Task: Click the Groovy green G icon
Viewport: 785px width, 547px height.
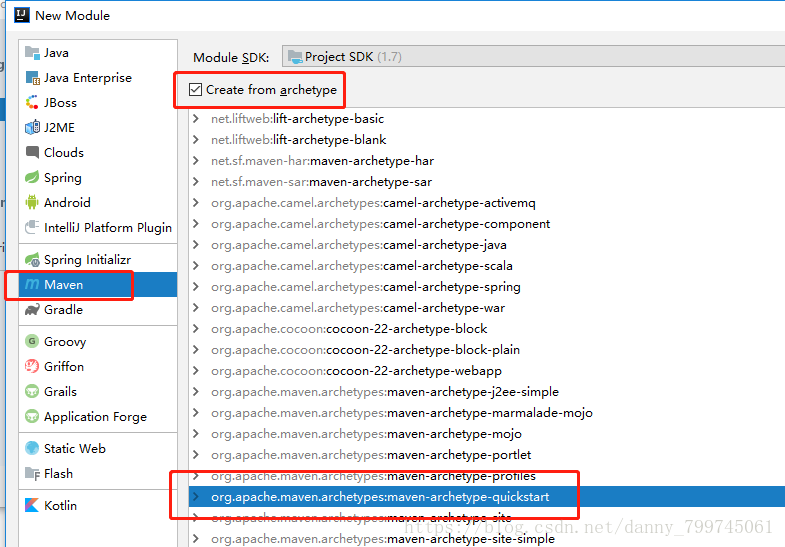Action: pyautogui.click(x=32, y=341)
